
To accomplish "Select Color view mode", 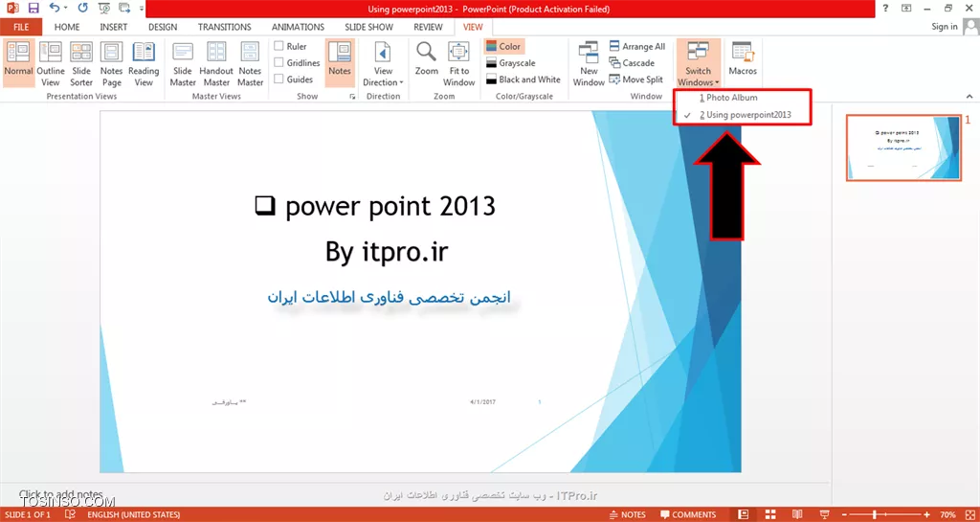I will click(x=503, y=46).
